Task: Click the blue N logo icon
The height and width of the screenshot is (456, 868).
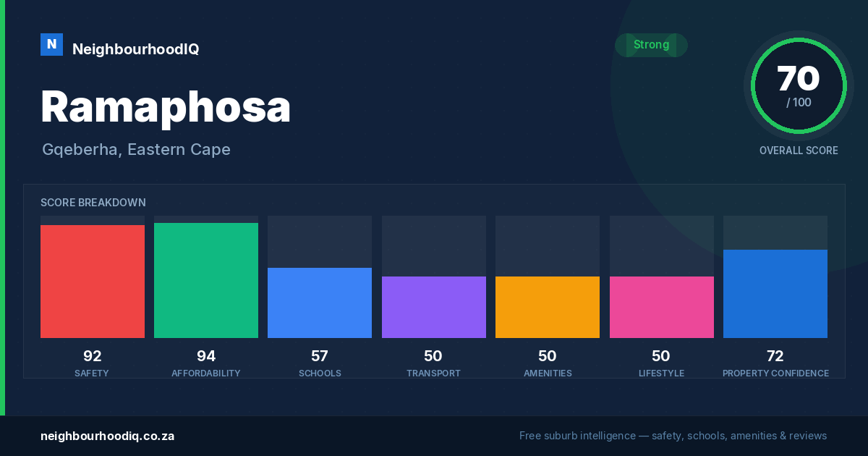Action: coord(51,45)
